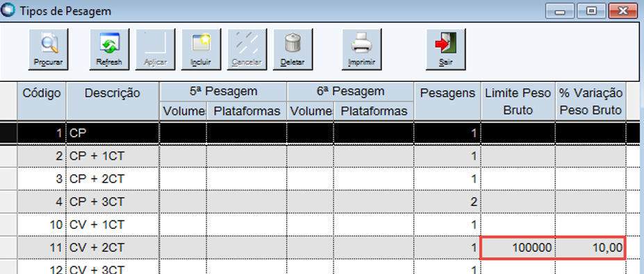
Task: Click the 5ª Pesagem group header
Action: [x=224, y=92]
